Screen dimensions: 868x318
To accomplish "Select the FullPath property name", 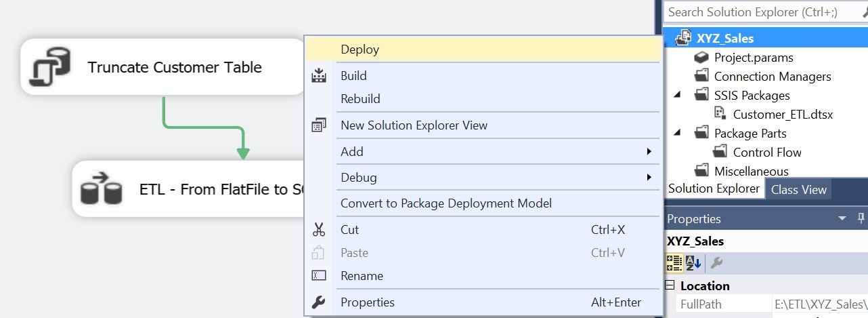I will [701, 304].
